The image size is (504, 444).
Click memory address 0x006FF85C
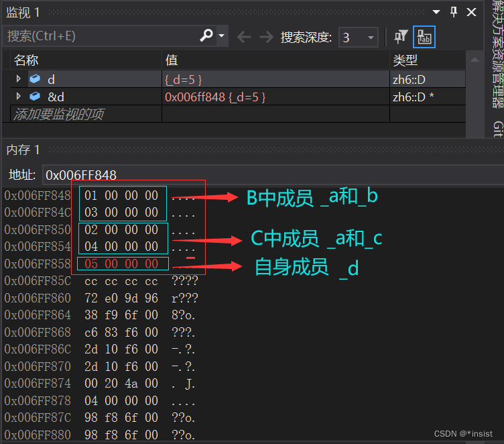coord(38,281)
